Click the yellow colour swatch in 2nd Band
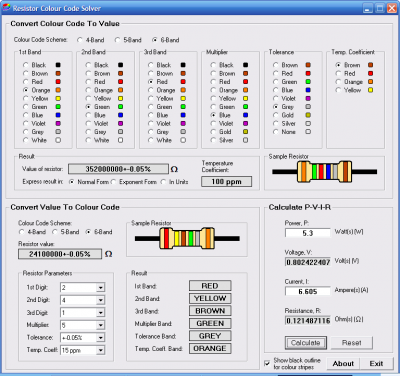The height and width of the screenshot is (376, 400). 120,98
